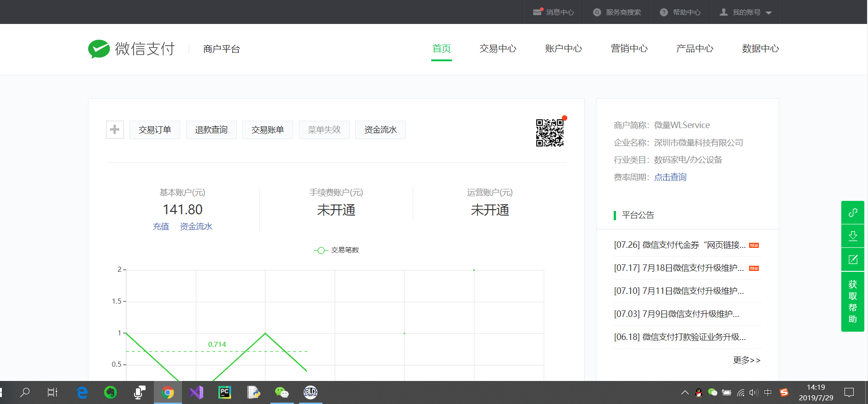Screen dimensions: 868x404
Task: Click the company name 深圳市微量科技有限公司
Action: pos(698,143)
